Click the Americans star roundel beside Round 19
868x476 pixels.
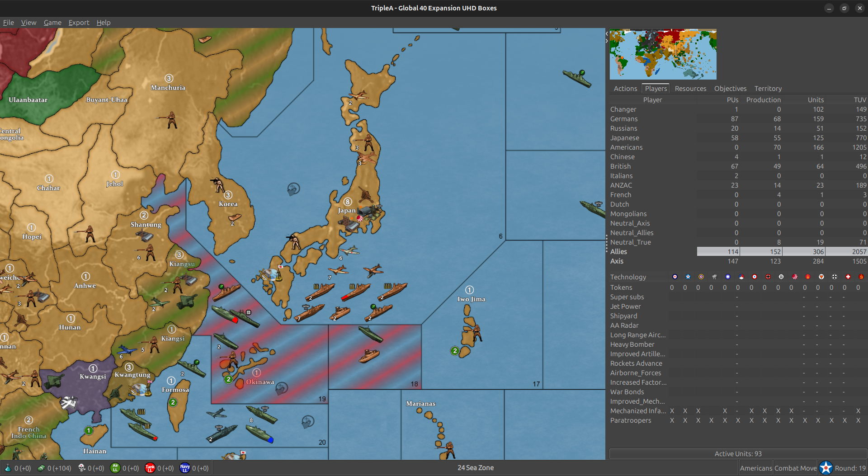[826, 468]
